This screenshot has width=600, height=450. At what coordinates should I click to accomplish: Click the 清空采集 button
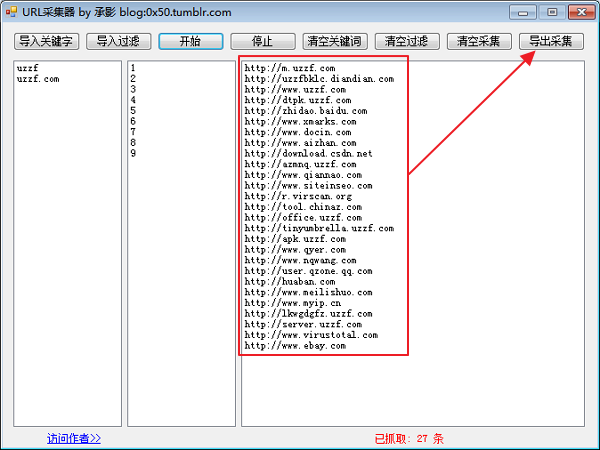(x=479, y=41)
